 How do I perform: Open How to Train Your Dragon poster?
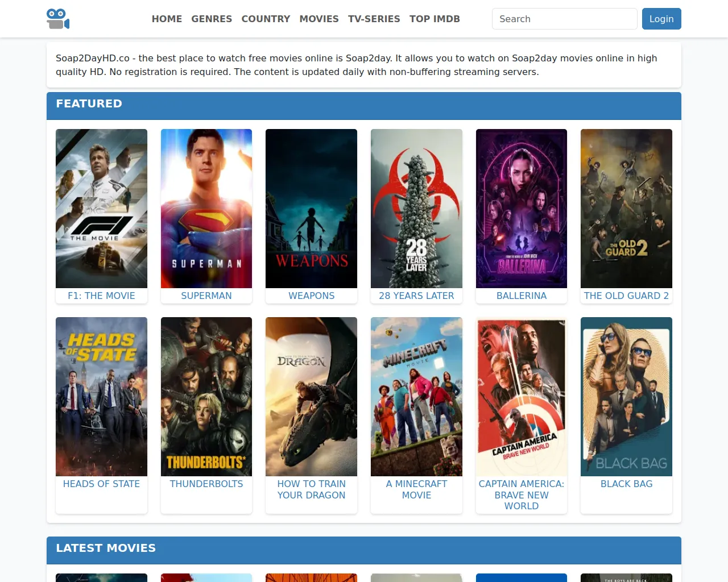311,397
